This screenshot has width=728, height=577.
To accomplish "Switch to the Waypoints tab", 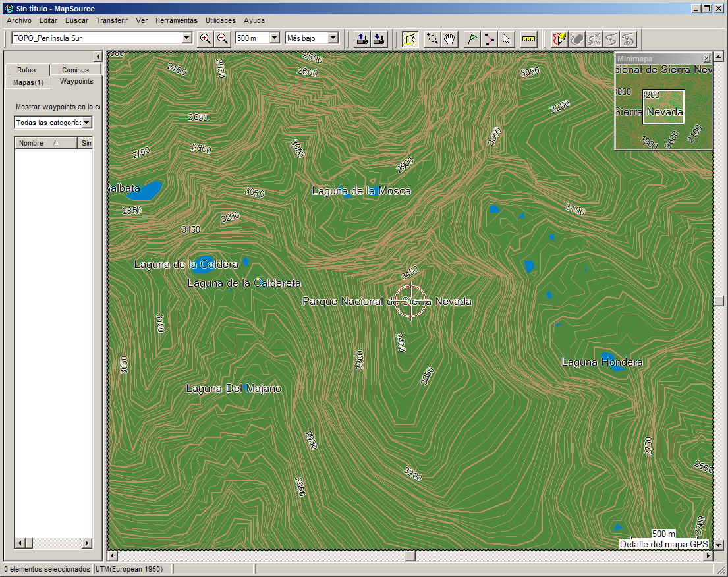I will point(76,81).
